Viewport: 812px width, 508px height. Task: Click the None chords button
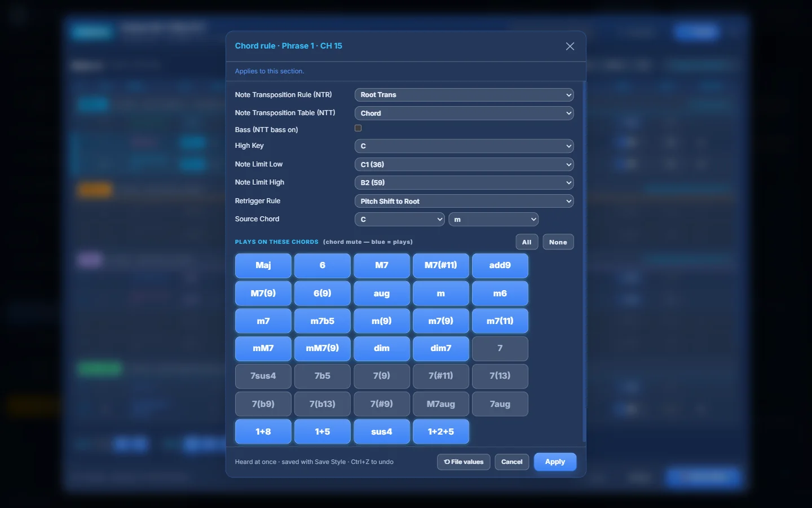click(x=558, y=242)
